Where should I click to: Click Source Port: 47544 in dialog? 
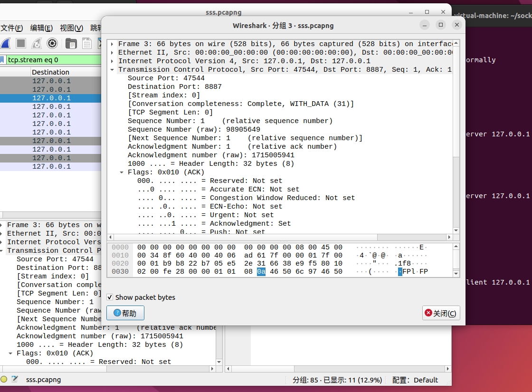(x=166, y=78)
